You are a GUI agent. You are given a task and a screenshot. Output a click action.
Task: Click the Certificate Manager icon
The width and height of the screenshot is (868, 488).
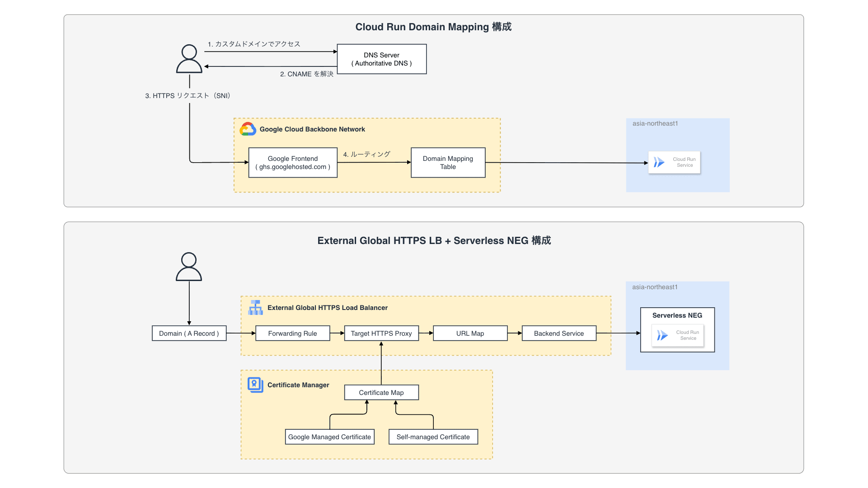(x=255, y=385)
